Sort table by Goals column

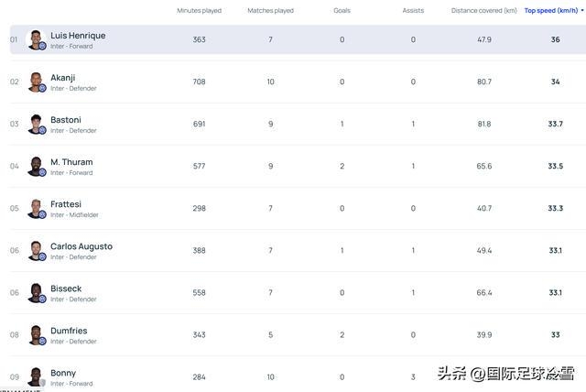(342, 11)
